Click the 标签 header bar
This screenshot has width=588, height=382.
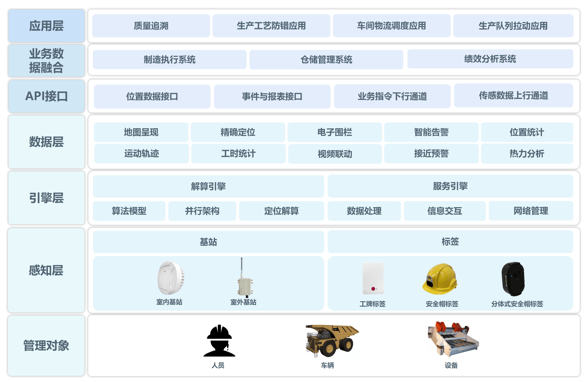pyautogui.click(x=450, y=242)
